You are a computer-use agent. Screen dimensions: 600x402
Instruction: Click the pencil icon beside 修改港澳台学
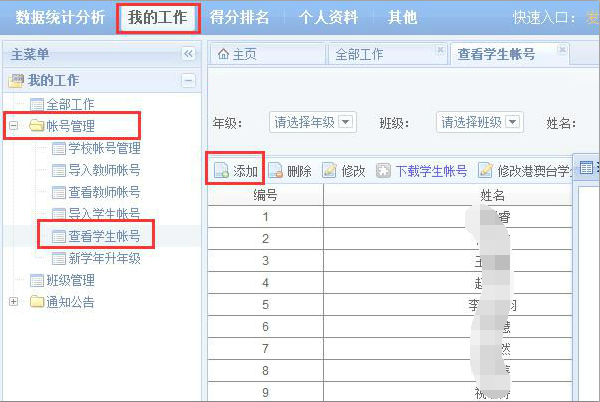[486, 171]
